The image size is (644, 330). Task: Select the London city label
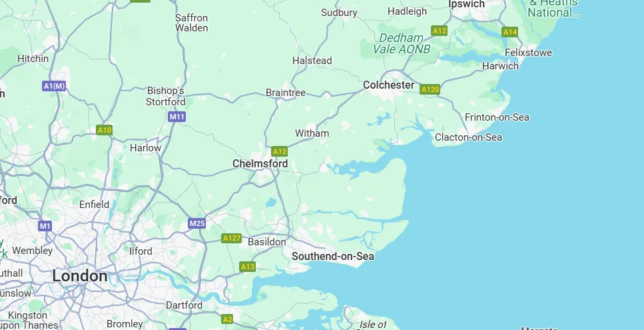pyautogui.click(x=80, y=276)
